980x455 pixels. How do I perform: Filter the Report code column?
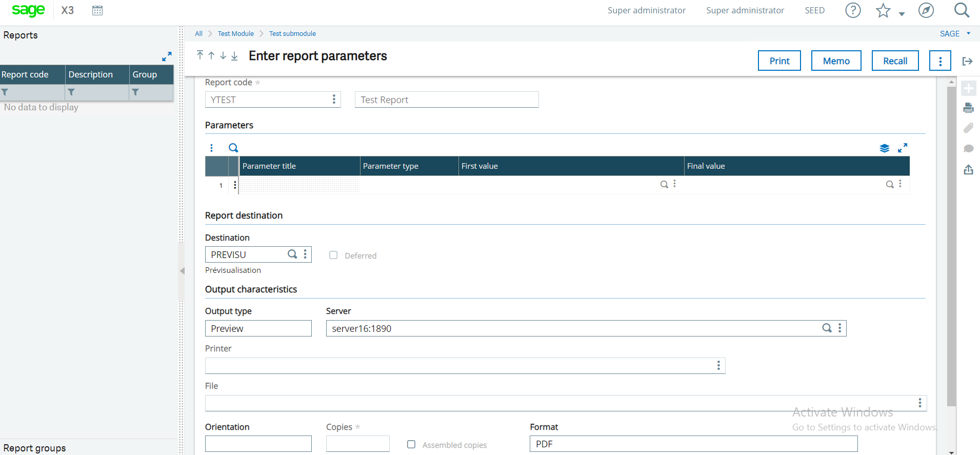click(5, 92)
